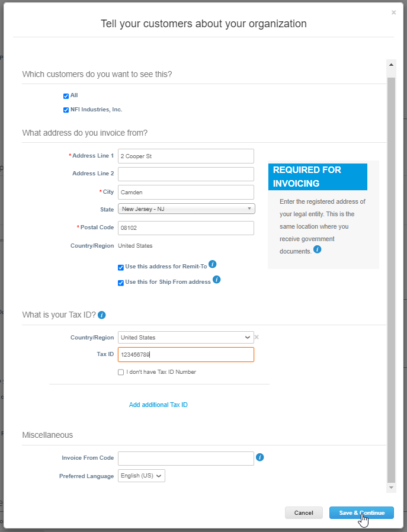Image resolution: width=407 pixels, height=532 pixels.
Task: Uncheck the All customers checkbox
Action: 66,96
